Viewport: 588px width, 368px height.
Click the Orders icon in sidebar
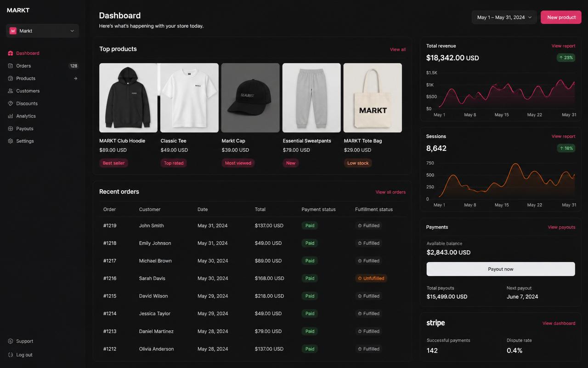click(x=11, y=66)
